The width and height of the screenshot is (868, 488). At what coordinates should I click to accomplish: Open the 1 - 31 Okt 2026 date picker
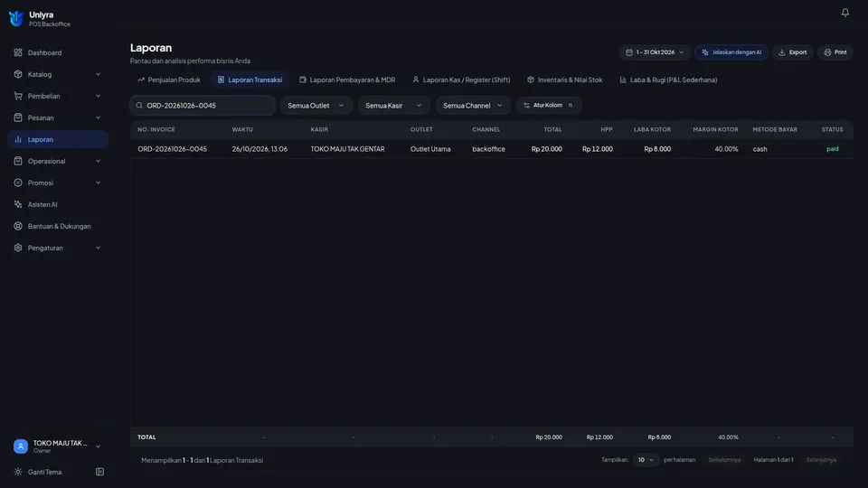[x=655, y=52]
